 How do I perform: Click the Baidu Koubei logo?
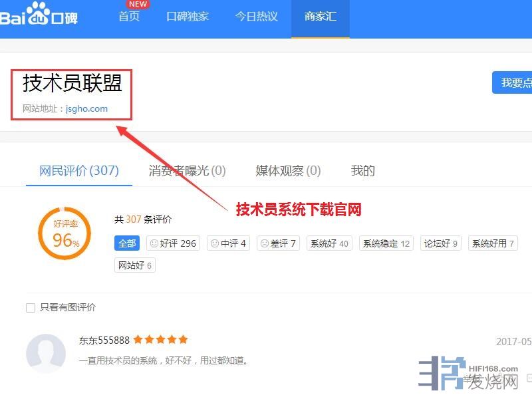tap(39, 17)
